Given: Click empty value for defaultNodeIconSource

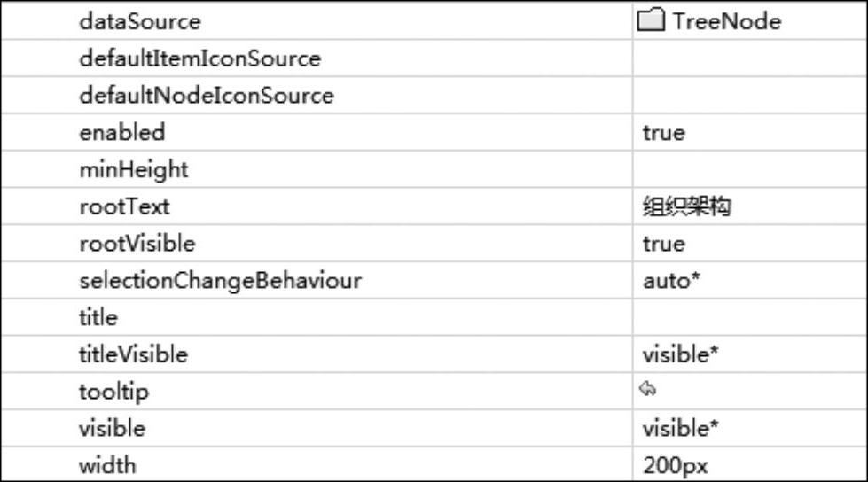Looking at the screenshot, I should [749, 96].
